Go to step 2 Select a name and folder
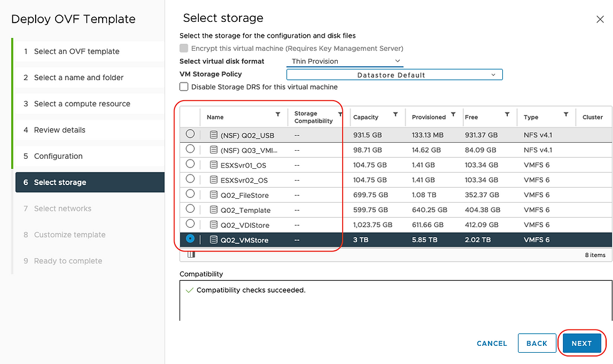613x364 pixels. pyautogui.click(x=89, y=78)
